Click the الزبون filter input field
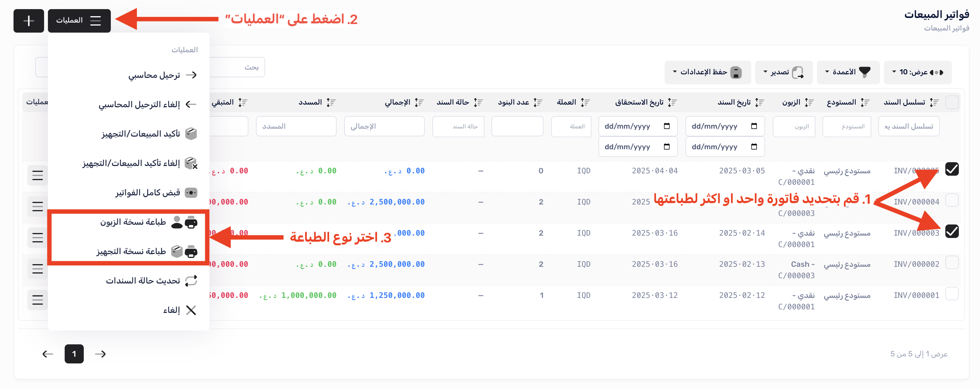Image resolution: width=980 pixels, height=389 pixels. pyautogui.click(x=794, y=126)
